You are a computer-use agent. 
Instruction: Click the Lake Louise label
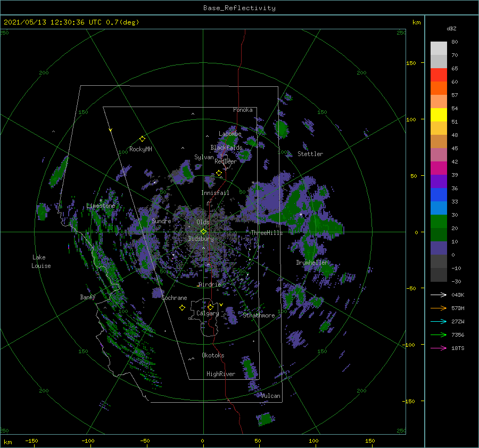(x=41, y=262)
